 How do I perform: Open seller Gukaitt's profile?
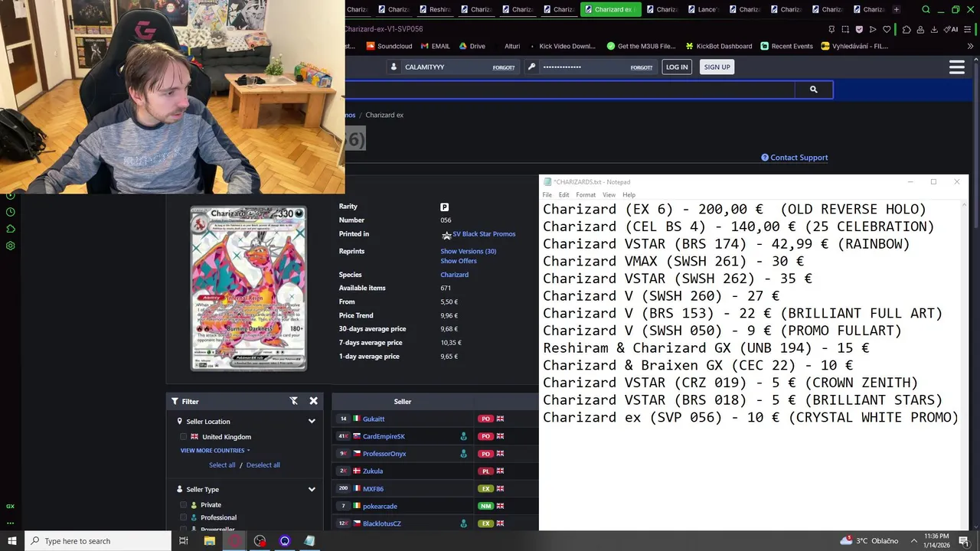coord(374,419)
